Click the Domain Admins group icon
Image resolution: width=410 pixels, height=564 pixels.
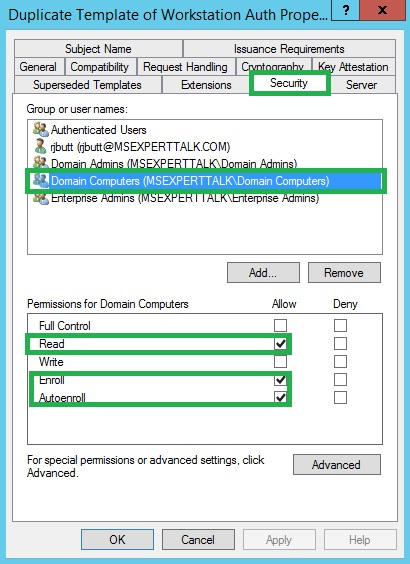tap(40, 163)
